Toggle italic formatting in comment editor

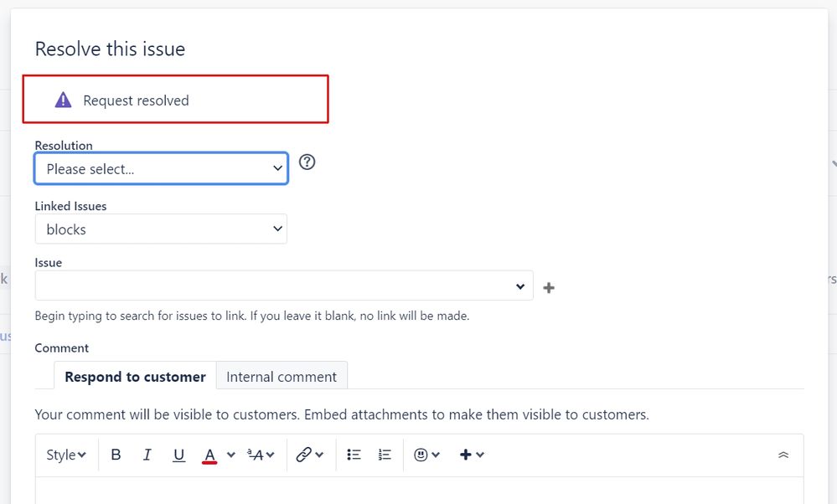(147, 455)
